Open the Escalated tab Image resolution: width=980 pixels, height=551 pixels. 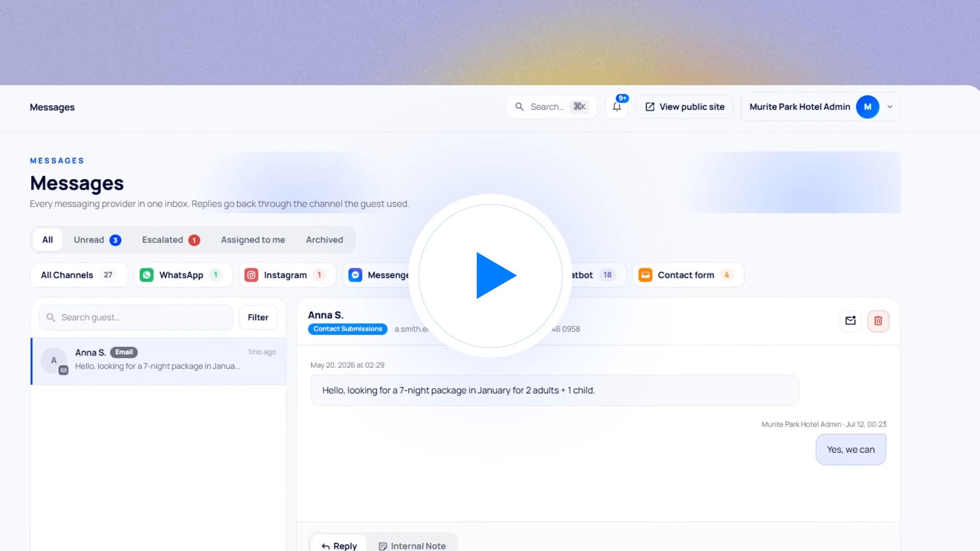pyautogui.click(x=170, y=240)
